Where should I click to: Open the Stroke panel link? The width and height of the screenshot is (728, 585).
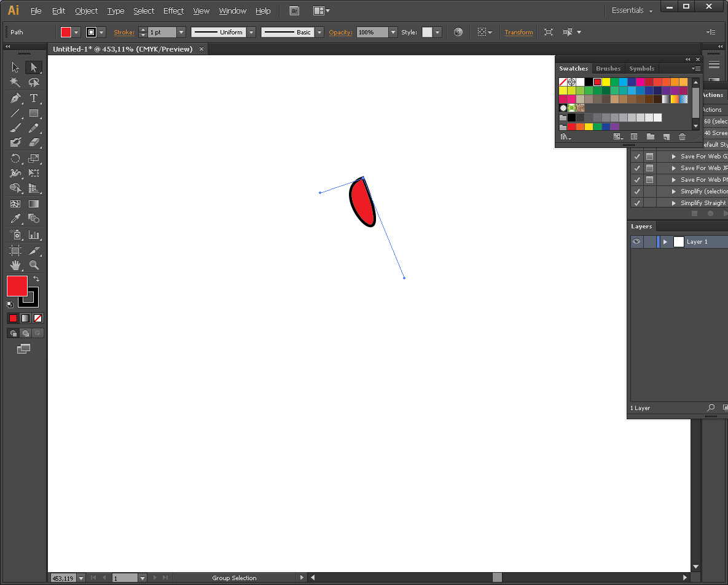coord(124,32)
